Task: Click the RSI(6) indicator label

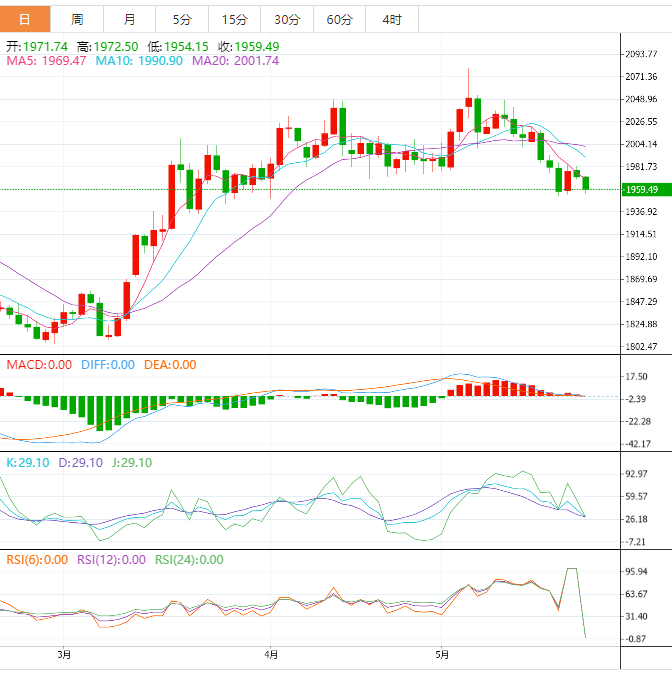Action: point(37,560)
